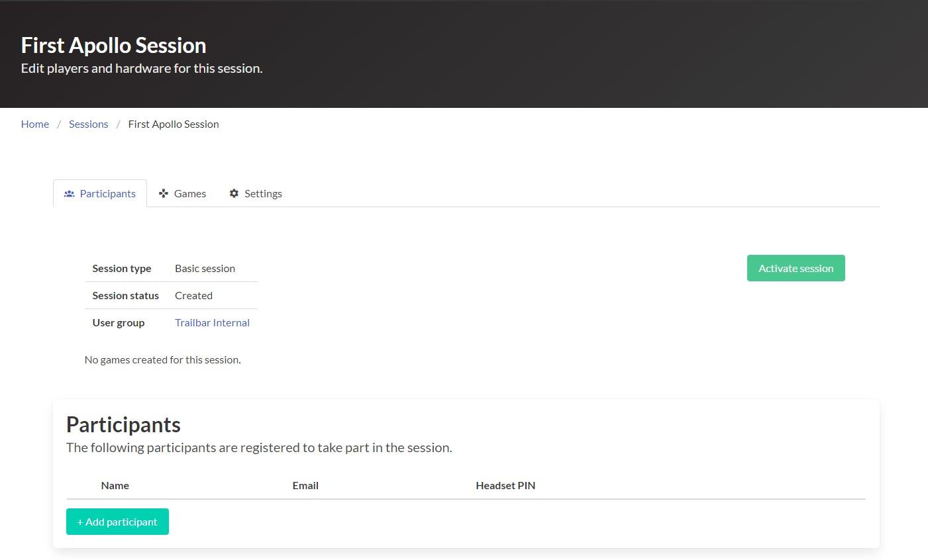The width and height of the screenshot is (928, 560).
Task: Click the Name column header
Action: click(115, 486)
